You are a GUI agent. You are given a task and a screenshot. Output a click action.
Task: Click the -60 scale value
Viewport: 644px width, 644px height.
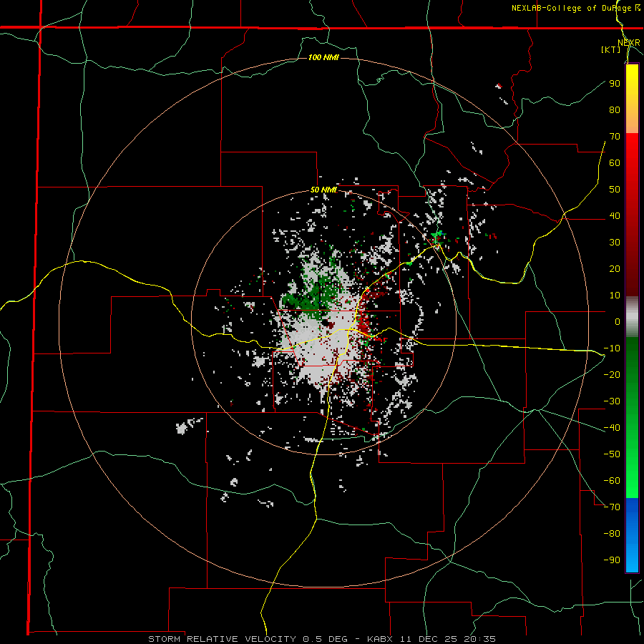612,481
